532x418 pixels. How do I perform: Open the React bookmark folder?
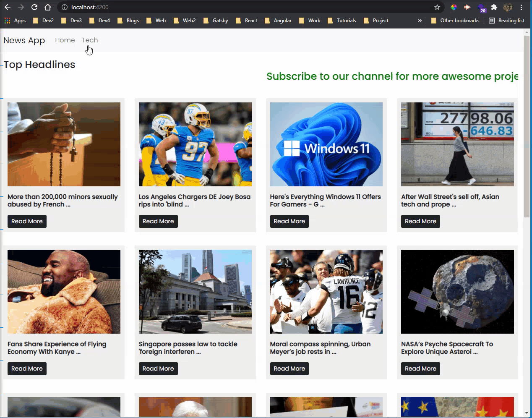[x=246, y=20]
